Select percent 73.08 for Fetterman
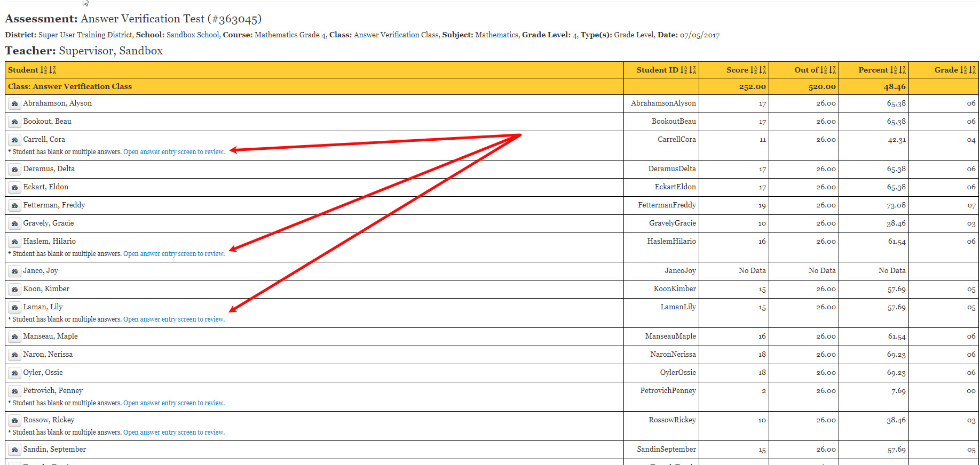The image size is (980, 465). pyautogui.click(x=896, y=205)
